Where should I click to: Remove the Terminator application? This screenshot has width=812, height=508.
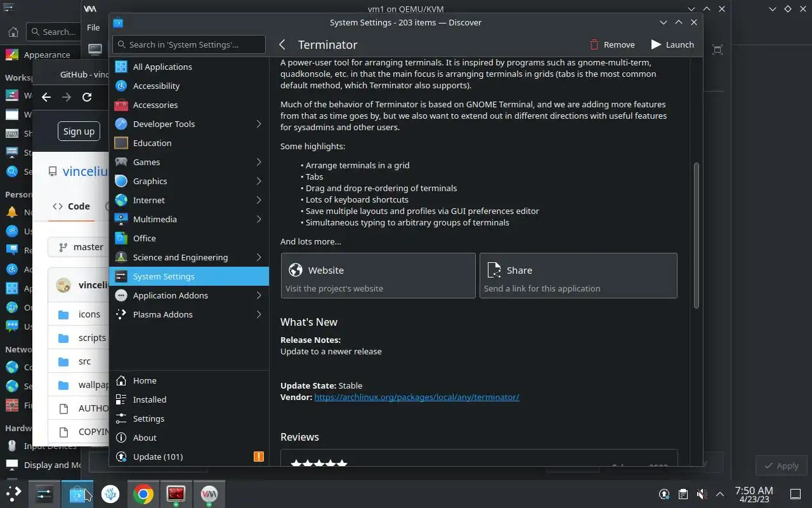click(612, 44)
